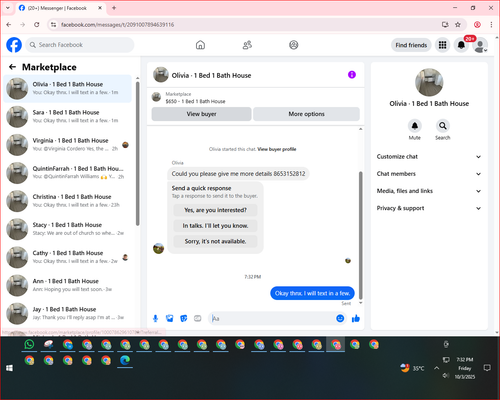
Task: Open the notifications bell with 20+ badge
Action: pos(461,45)
